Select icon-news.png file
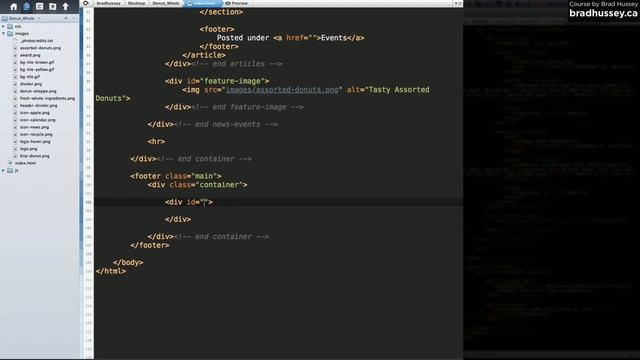 [34, 127]
